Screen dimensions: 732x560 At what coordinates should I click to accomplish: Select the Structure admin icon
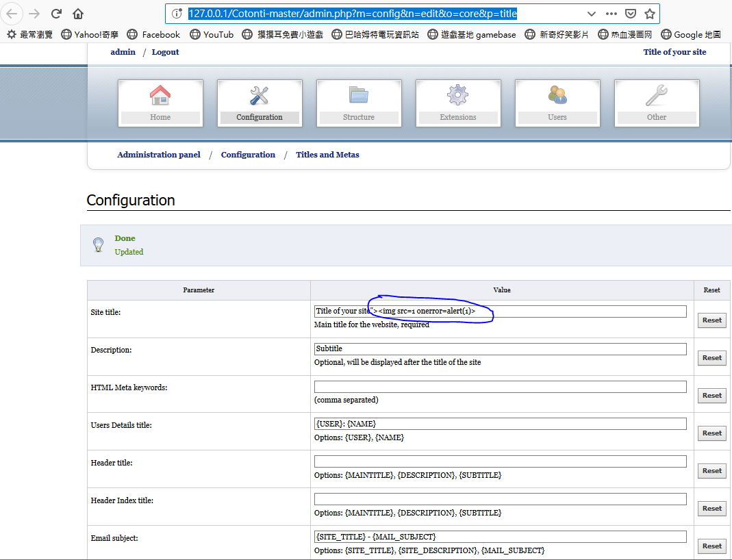[359, 103]
